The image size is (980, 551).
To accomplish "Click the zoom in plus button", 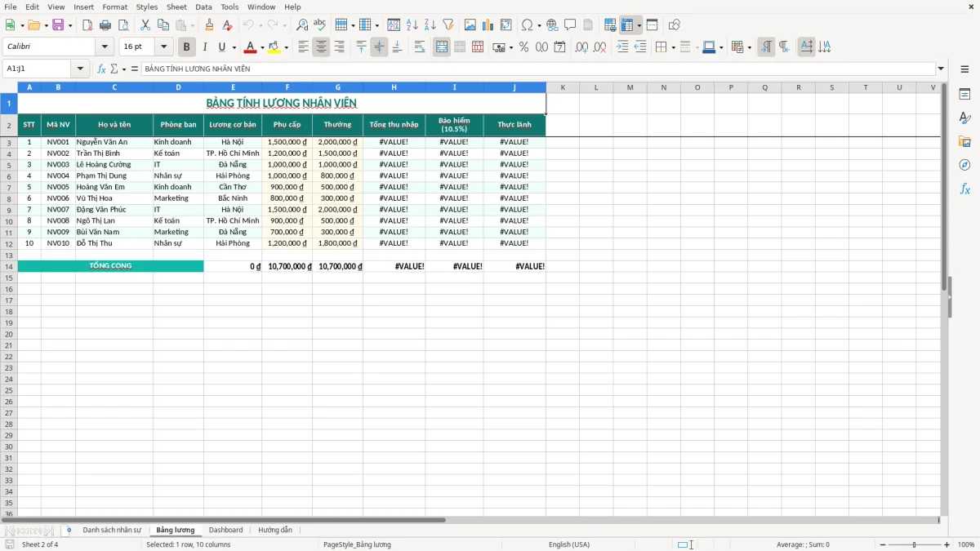I will pyautogui.click(x=947, y=544).
